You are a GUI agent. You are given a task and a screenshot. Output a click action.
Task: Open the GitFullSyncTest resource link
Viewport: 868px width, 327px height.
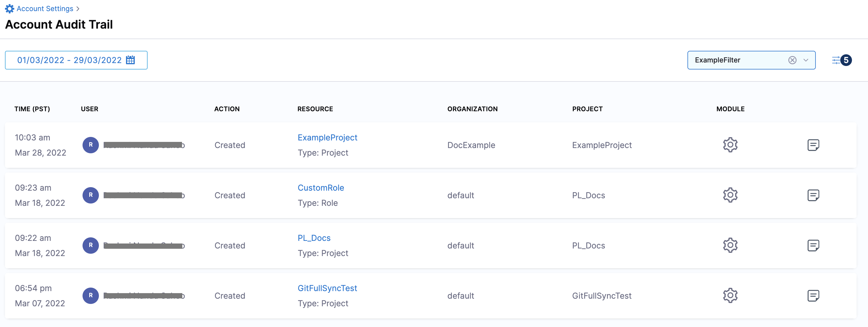coord(327,288)
